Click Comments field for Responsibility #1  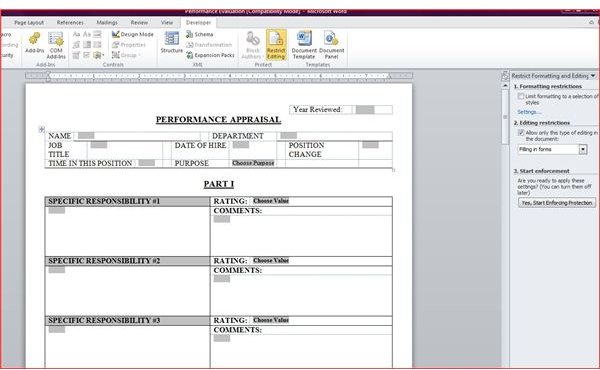pyautogui.click(x=222, y=219)
